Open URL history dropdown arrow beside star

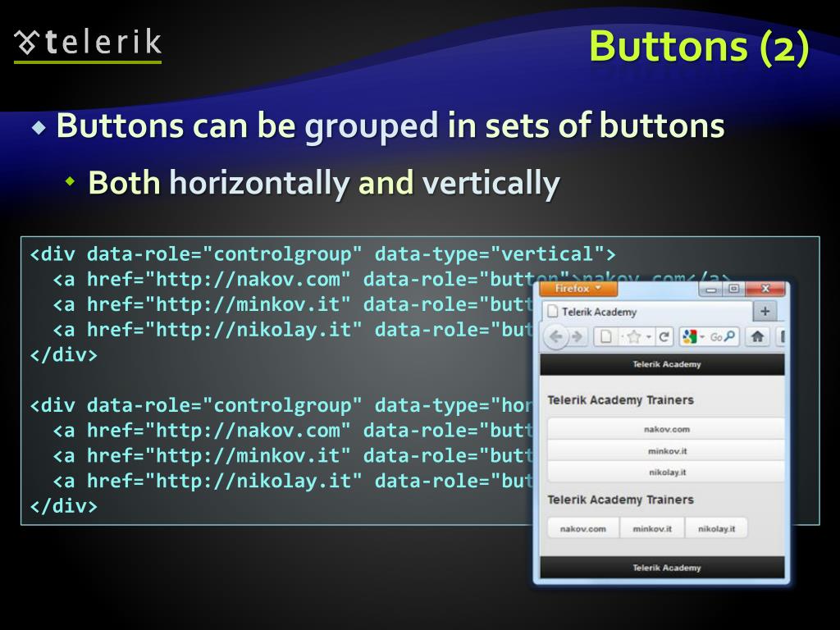tap(649, 337)
